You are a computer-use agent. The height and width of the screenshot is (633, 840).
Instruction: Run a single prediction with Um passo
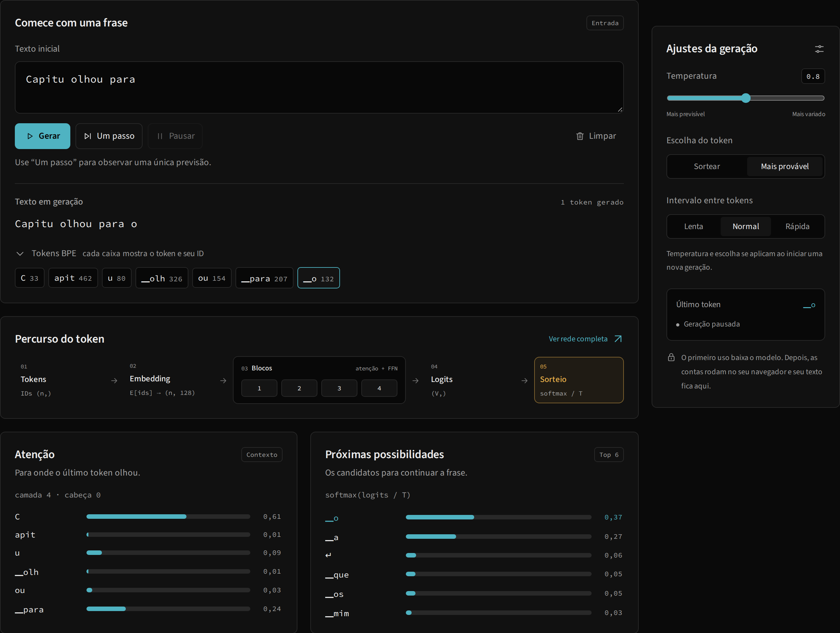click(109, 136)
